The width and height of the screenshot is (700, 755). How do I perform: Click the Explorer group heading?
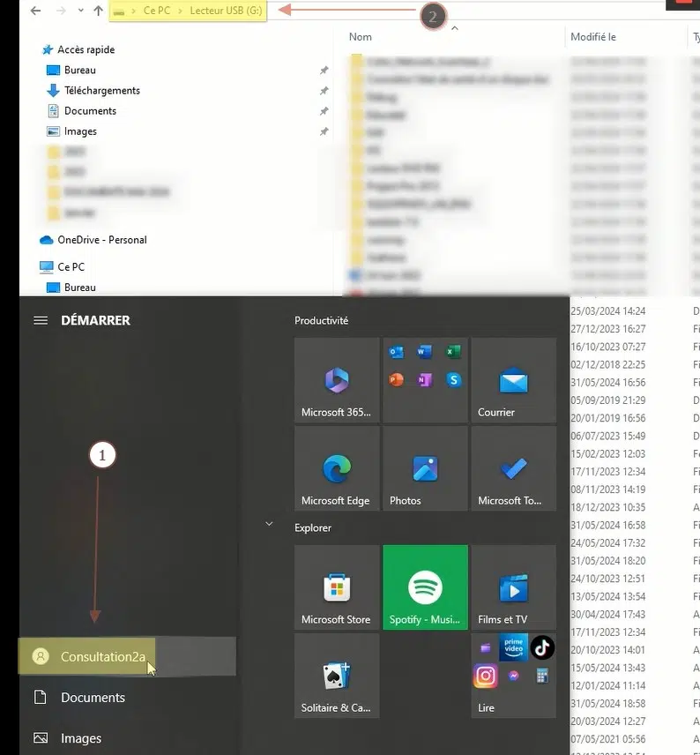[x=313, y=527]
